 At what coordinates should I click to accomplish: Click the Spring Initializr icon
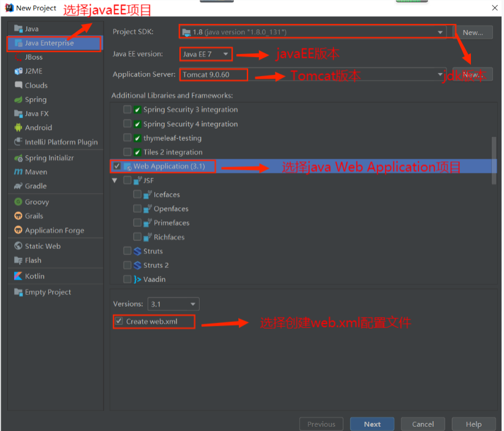click(x=18, y=158)
